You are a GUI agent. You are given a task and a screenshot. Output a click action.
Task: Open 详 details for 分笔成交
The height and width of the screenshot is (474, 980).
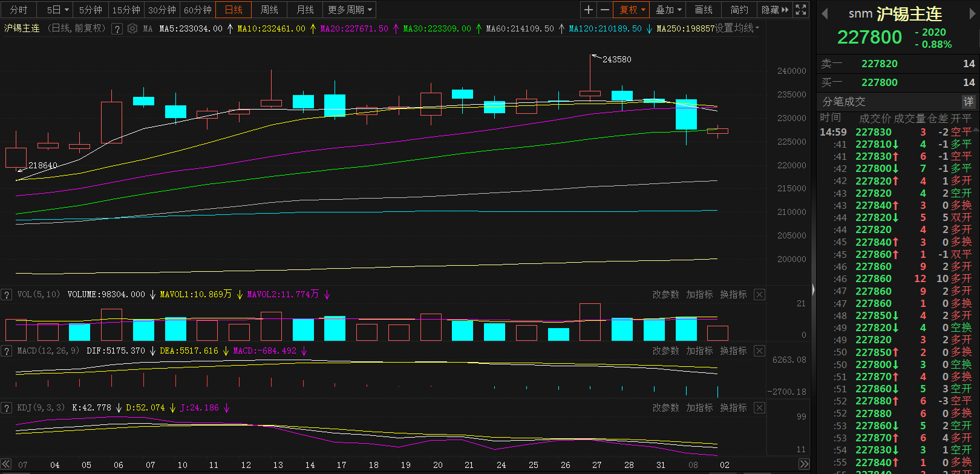point(969,102)
